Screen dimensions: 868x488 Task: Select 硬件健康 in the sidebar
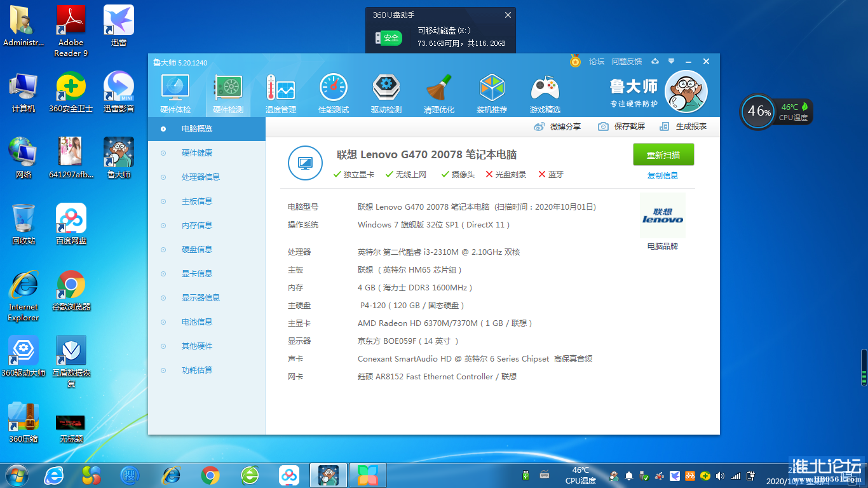[x=207, y=153]
